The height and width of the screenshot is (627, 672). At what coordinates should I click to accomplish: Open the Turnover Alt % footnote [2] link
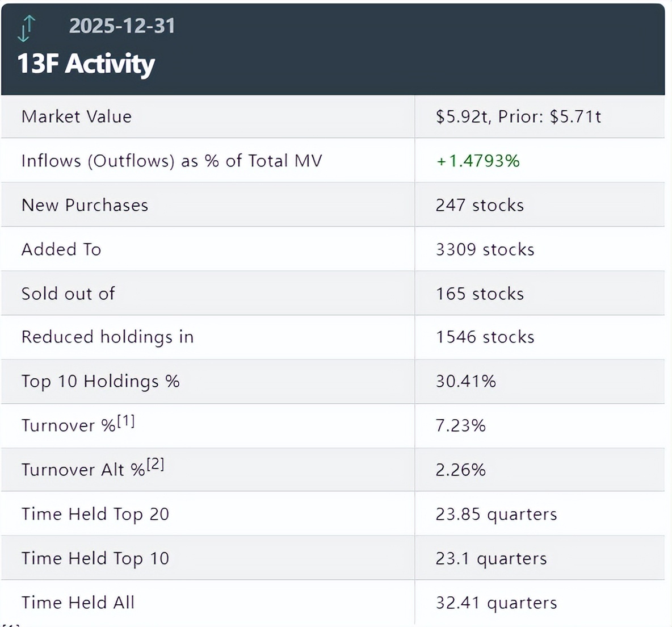[155, 465]
